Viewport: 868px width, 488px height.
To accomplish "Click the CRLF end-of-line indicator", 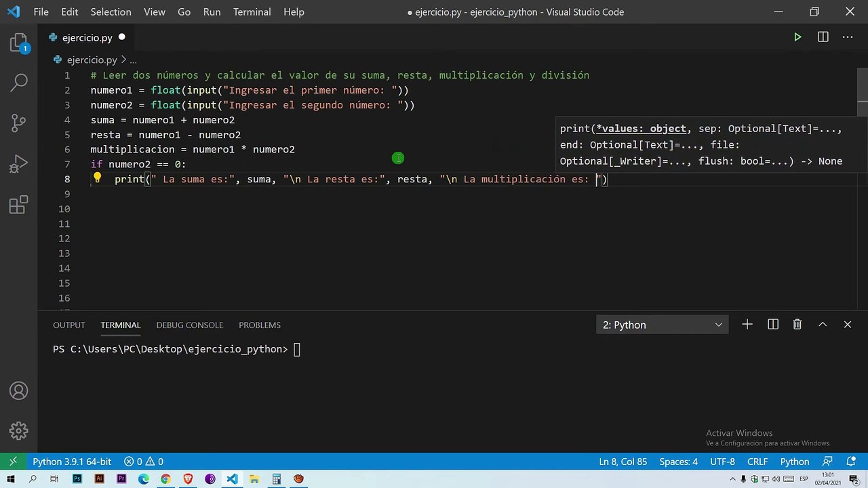I will tap(757, 462).
